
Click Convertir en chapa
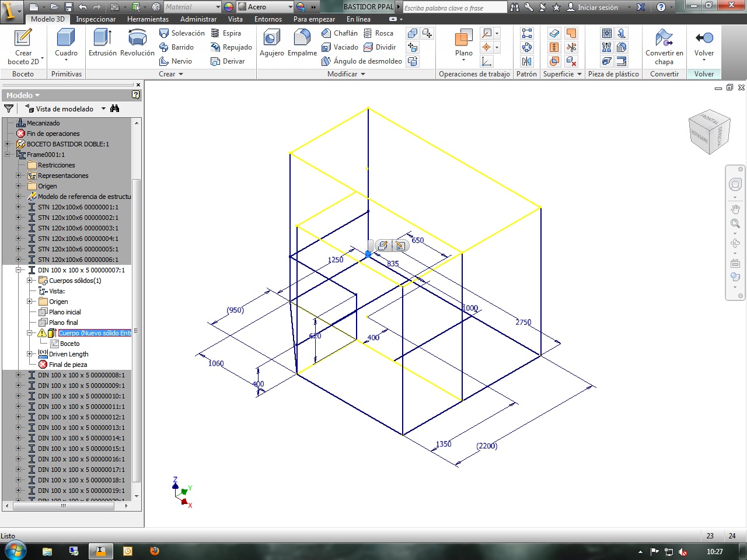coord(664,47)
